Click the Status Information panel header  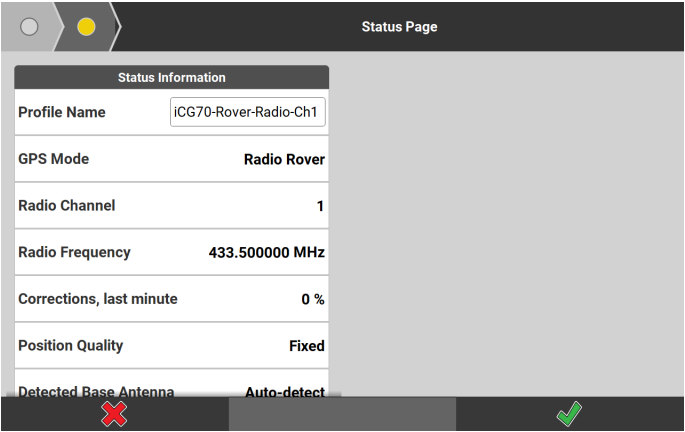[x=171, y=77]
